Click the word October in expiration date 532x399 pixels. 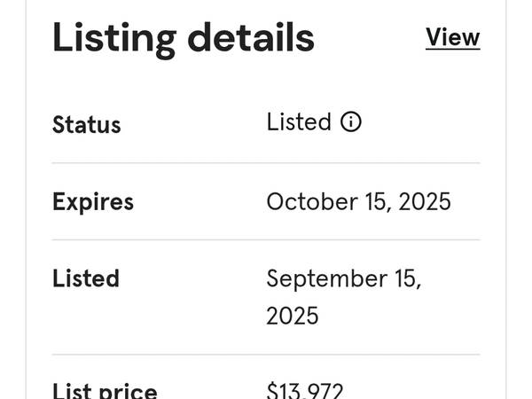click(x=312, y=201)
